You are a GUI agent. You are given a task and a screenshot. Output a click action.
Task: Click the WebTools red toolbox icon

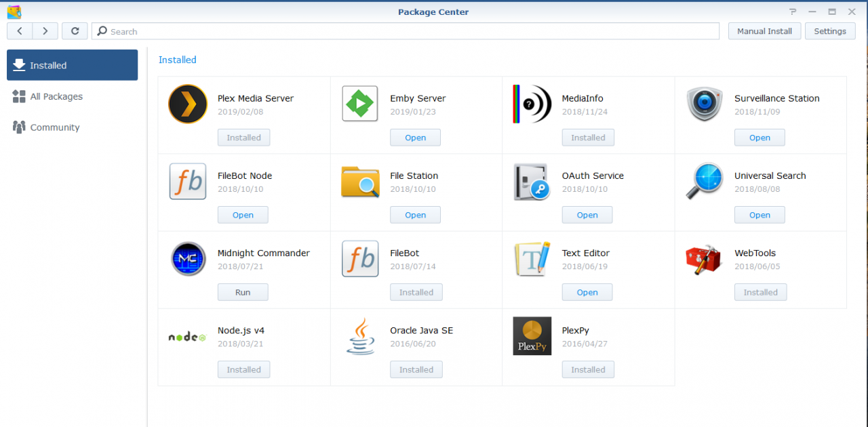point(704,258)
